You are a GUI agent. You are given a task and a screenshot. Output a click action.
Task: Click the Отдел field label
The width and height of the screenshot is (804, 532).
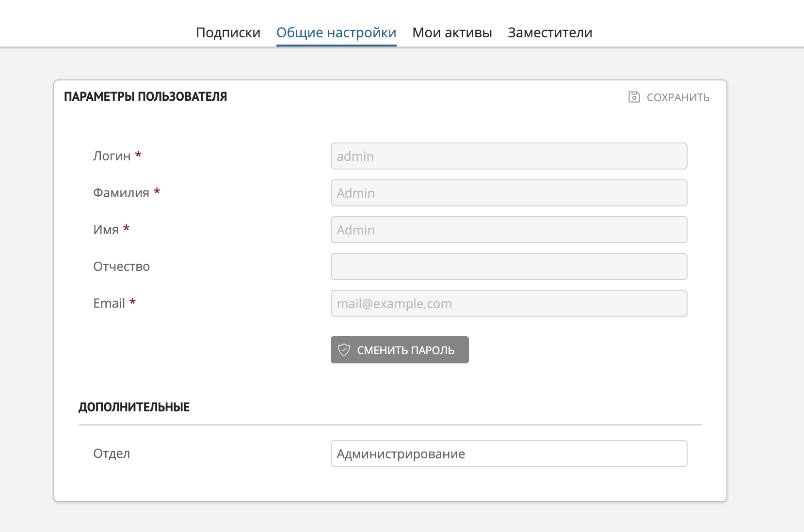(112, 454)
